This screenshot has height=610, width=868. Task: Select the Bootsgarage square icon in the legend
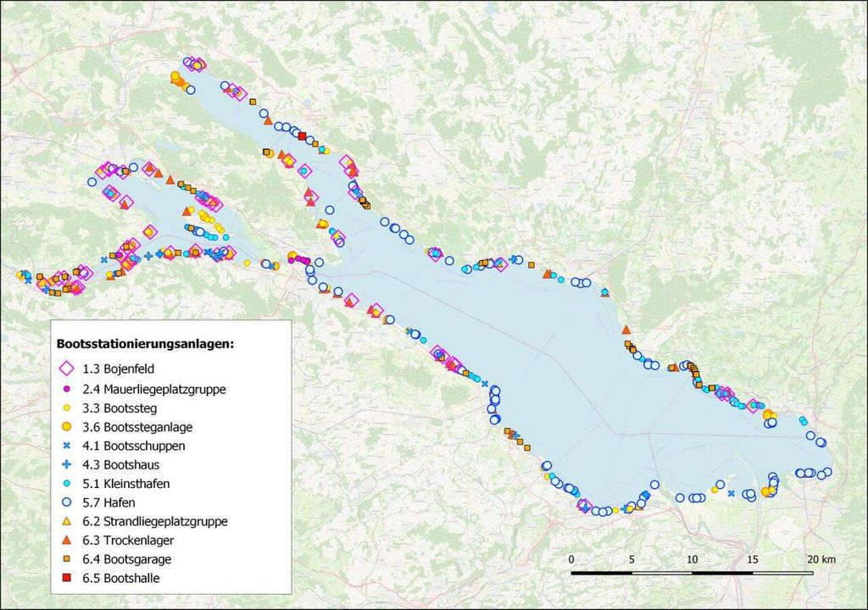(x=65, y=557)
